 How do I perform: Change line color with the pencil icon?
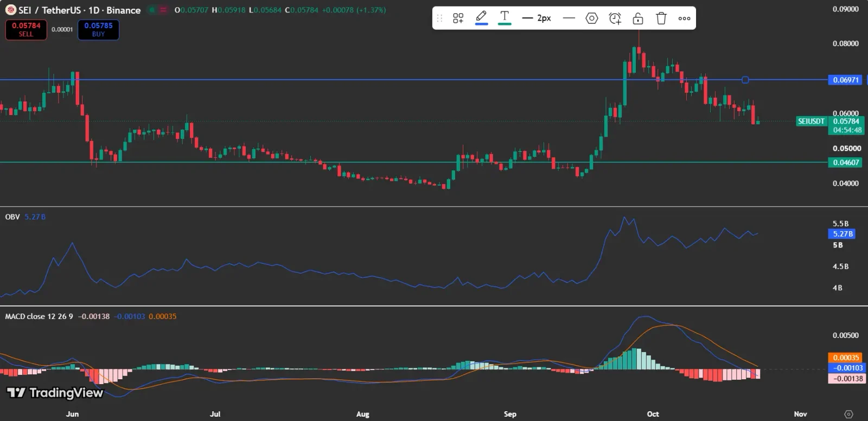481,17
